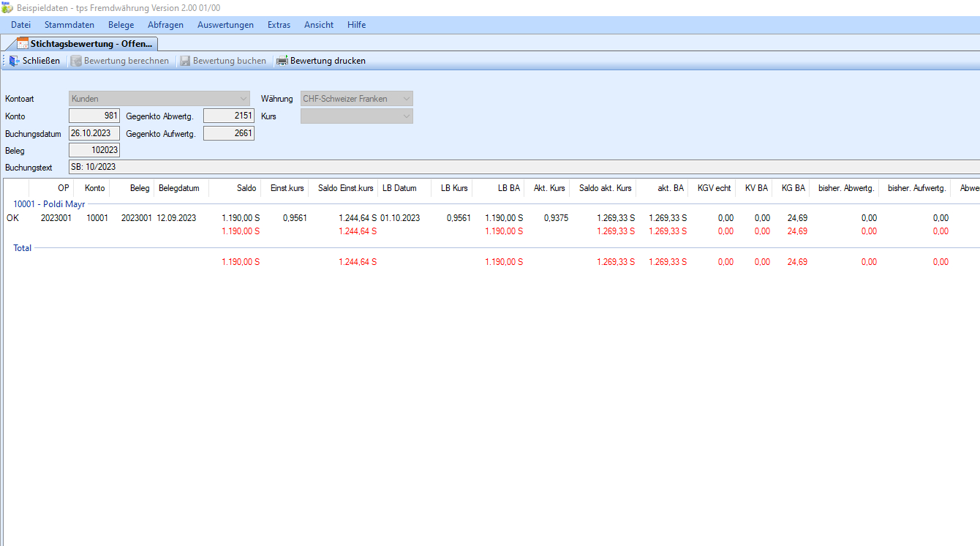Open the Auswertungen menu
This screenshot has height=546, width=980.
click(x=225, y=25)
